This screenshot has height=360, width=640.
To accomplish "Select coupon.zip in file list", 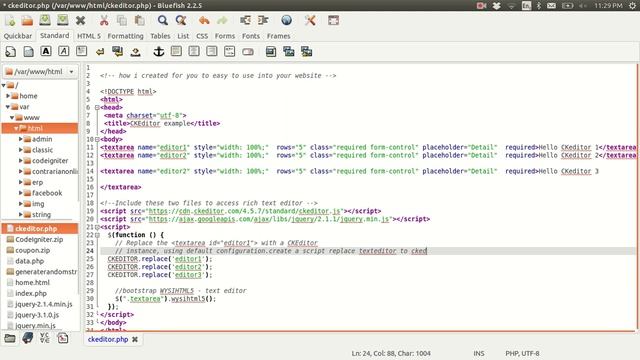I will 33,250.
